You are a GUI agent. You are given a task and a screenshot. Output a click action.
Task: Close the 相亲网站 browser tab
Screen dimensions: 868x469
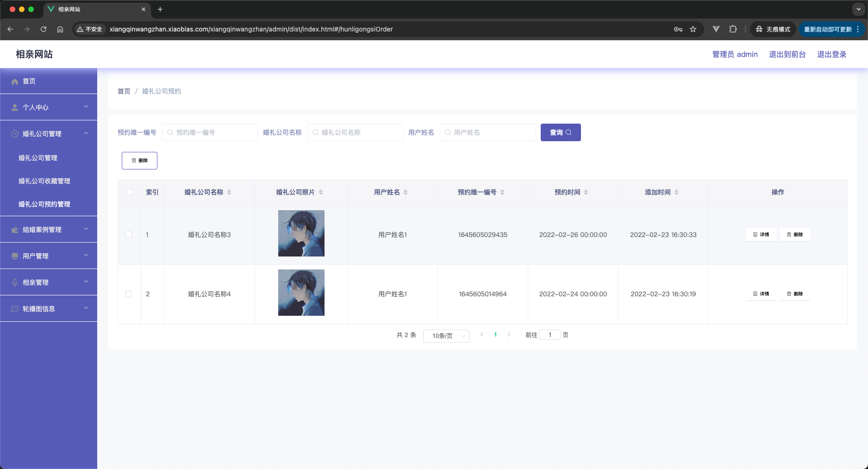pyautogui.click(x=144, y=9)
